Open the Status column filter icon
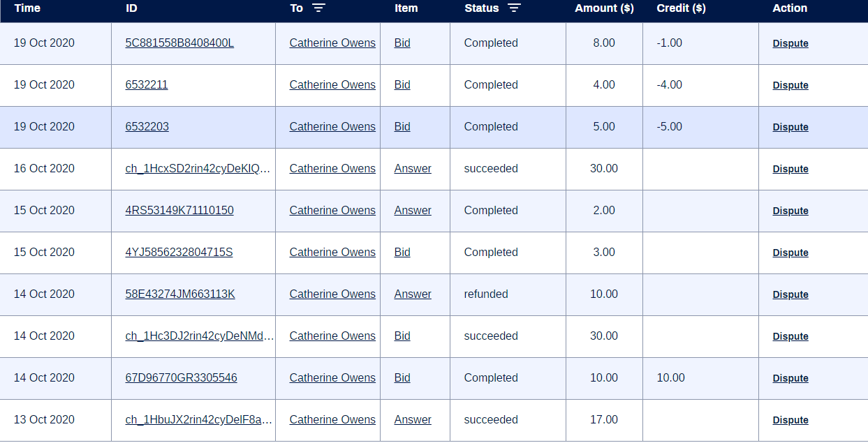868x443 pixels. pyautogui.click(x=514, y=8)
